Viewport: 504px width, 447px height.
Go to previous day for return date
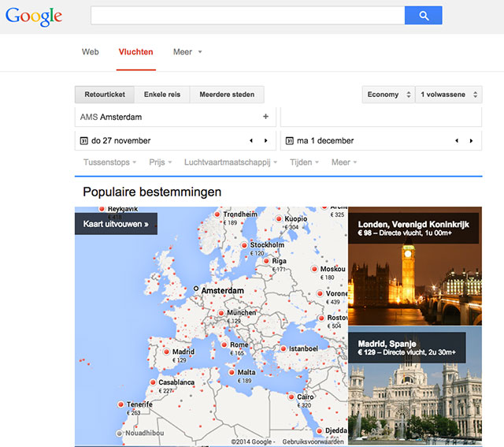pyautogui.click(x=457, y=140)
